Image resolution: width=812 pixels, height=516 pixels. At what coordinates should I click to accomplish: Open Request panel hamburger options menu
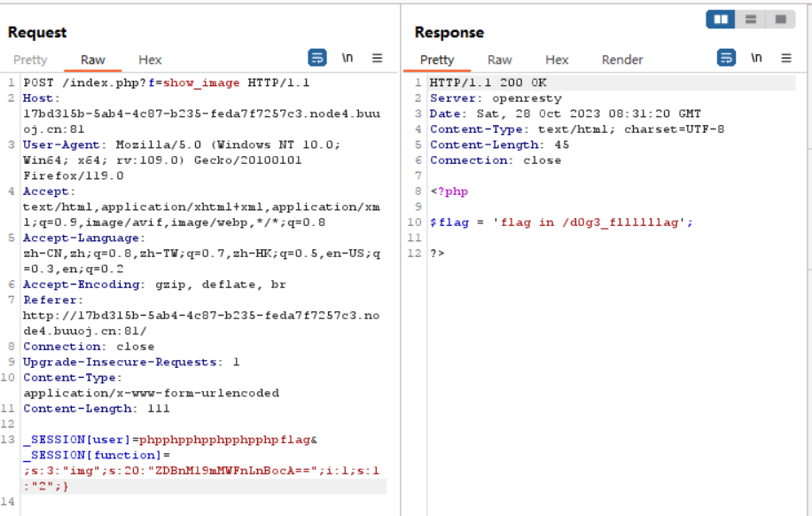pos(377,58)
